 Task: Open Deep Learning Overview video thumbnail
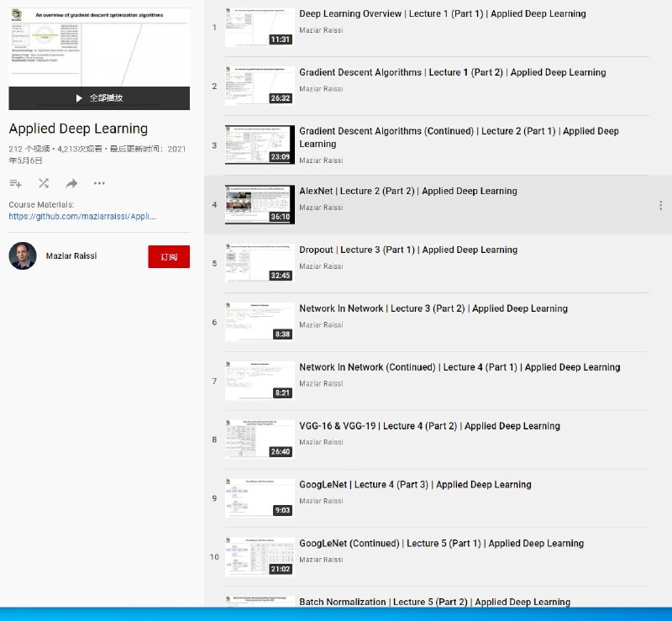(x=260, y=28)
